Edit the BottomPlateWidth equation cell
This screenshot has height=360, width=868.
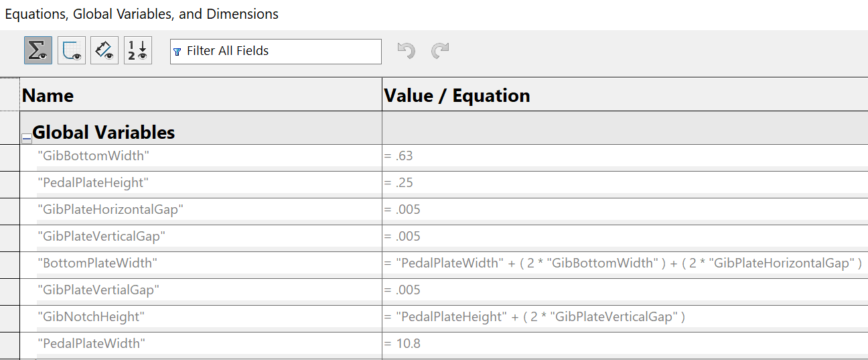click(625, 263)
